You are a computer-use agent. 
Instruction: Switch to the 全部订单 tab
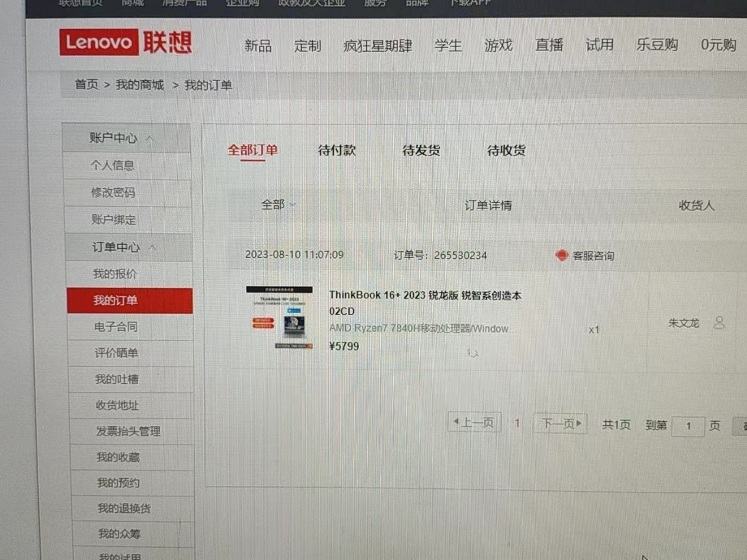click(253, 150)
